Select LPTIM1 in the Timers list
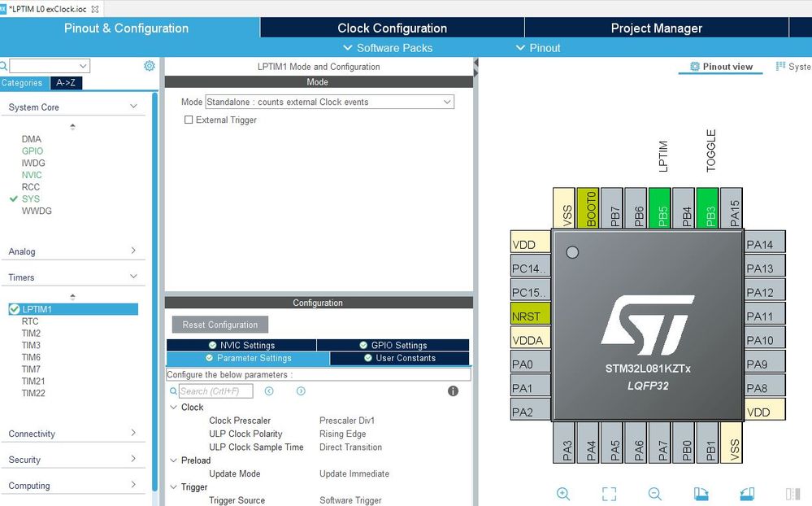This screenshot has width=812, height=506. tap(73, 309)
